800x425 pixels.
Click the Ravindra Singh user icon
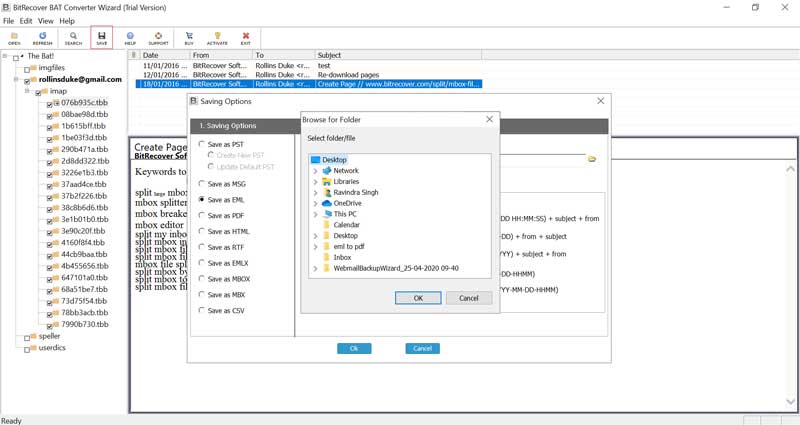click(x=327, y=192)
